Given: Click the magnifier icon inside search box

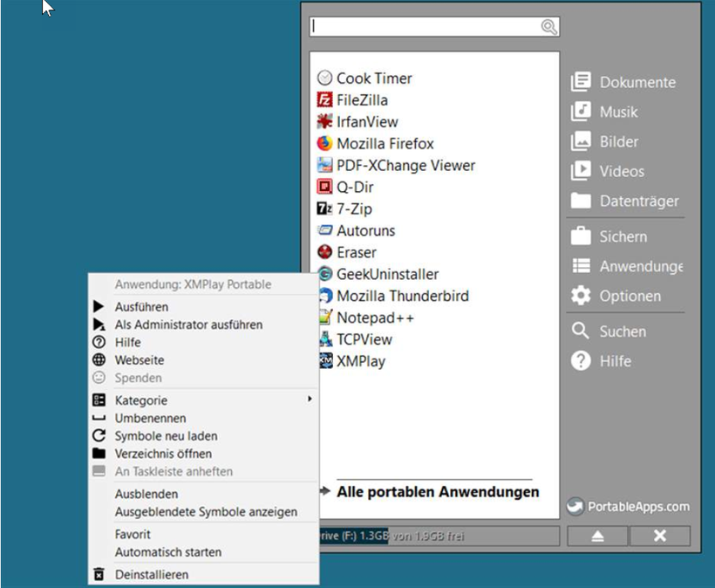Looking at the screenshot, I should [x=549, y=27].
